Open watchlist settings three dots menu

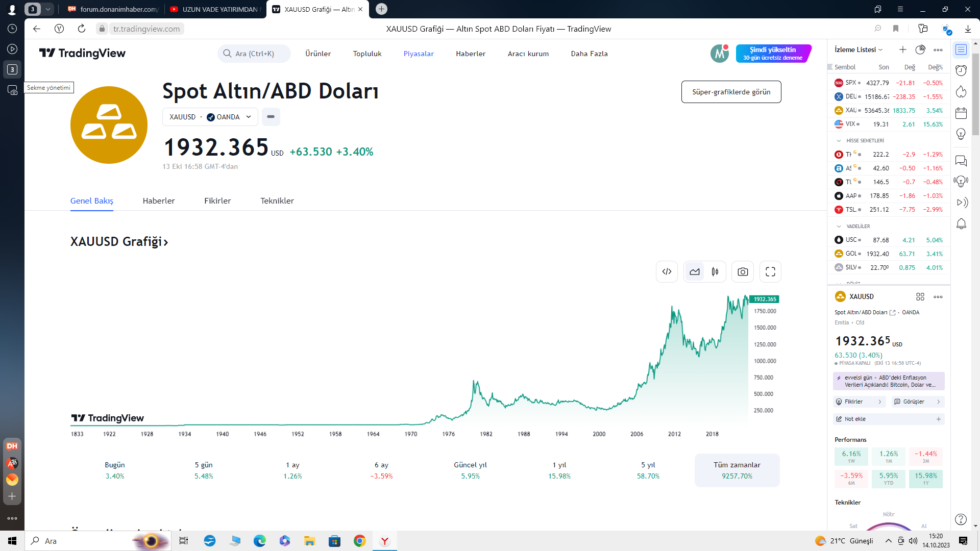[x=938, y=49]
